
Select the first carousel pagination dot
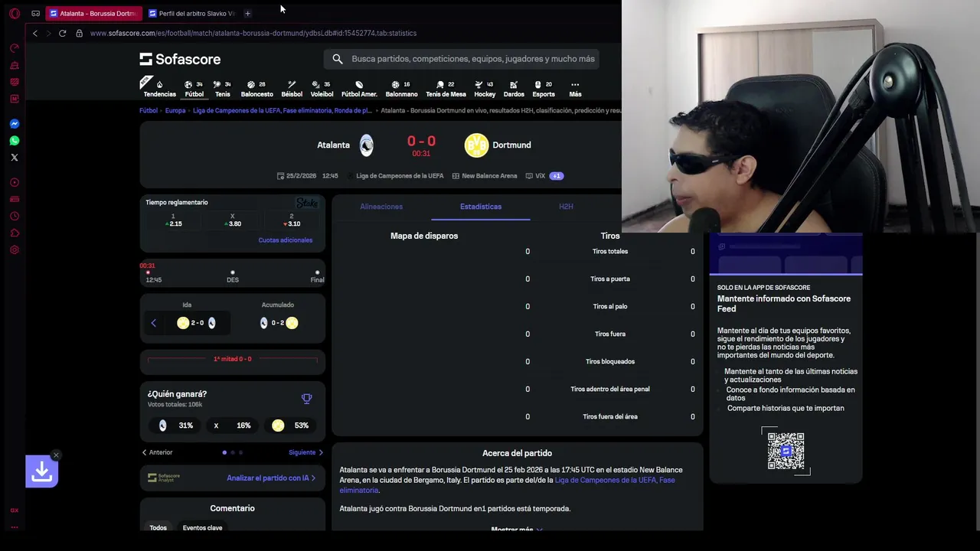click(224, 452)
